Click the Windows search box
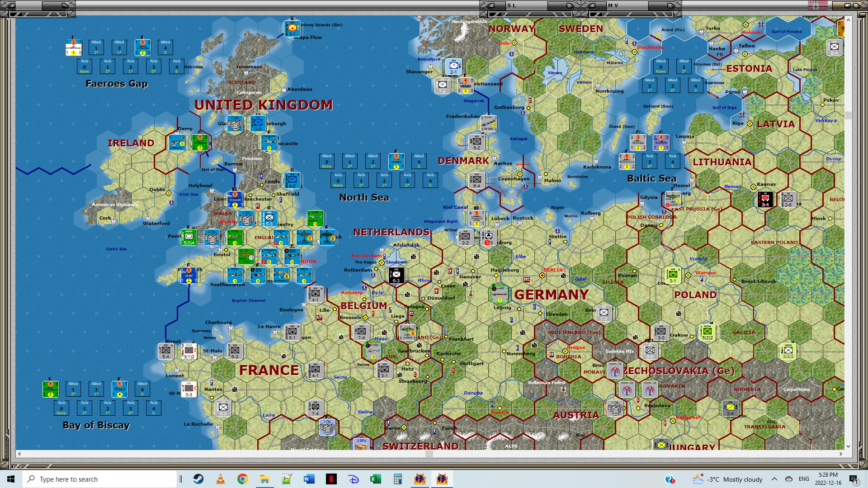The width and height of the screenshot is (868, 488). (x=99, y=479)
